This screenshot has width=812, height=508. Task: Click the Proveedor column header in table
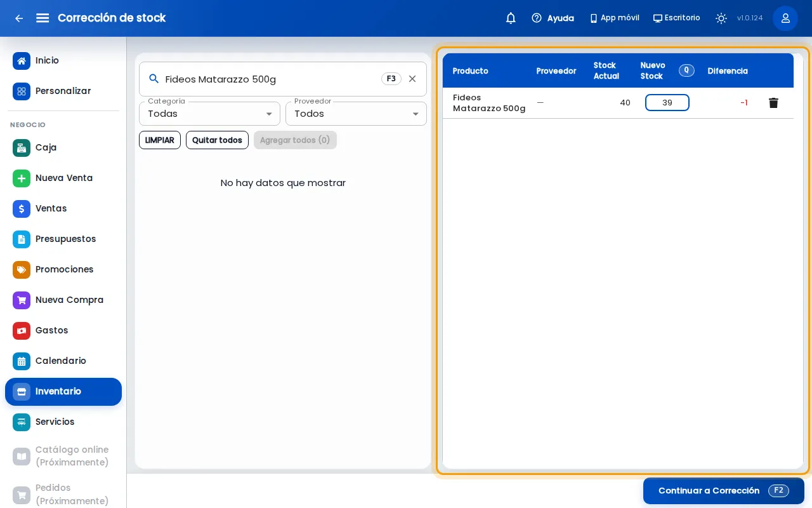click(x=556, y=71)
